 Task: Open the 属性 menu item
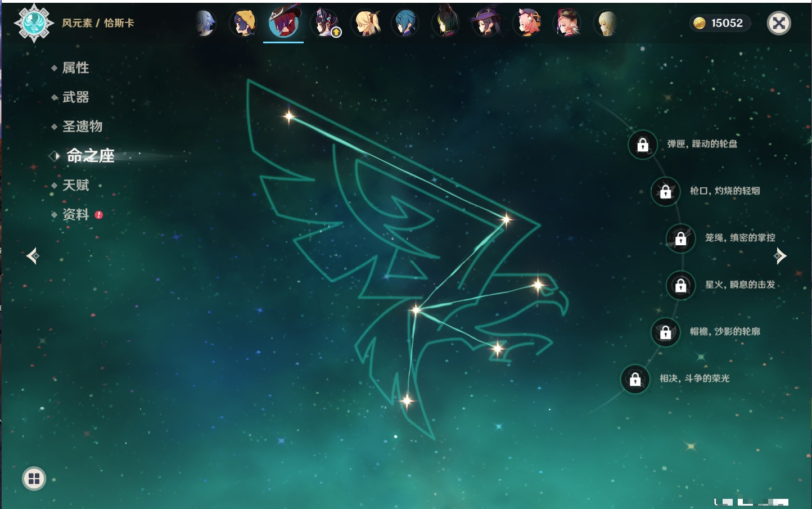(x=75, y=68)
